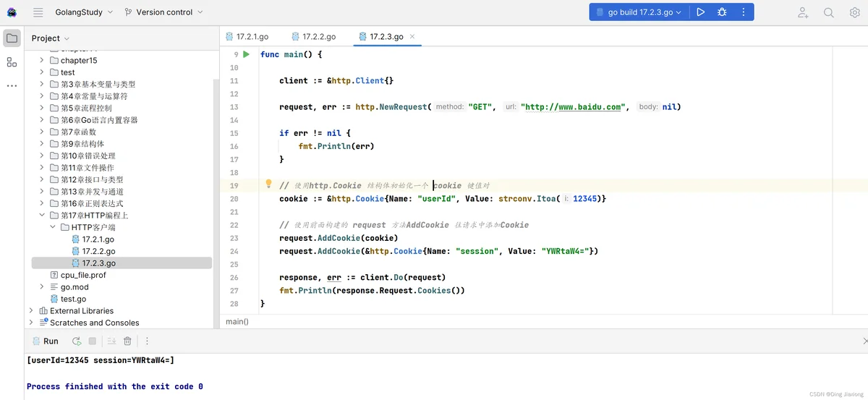Collapse the HTTP客户端 folder
The height and width of the screenshot is (400, 868).
pos(52,227)
